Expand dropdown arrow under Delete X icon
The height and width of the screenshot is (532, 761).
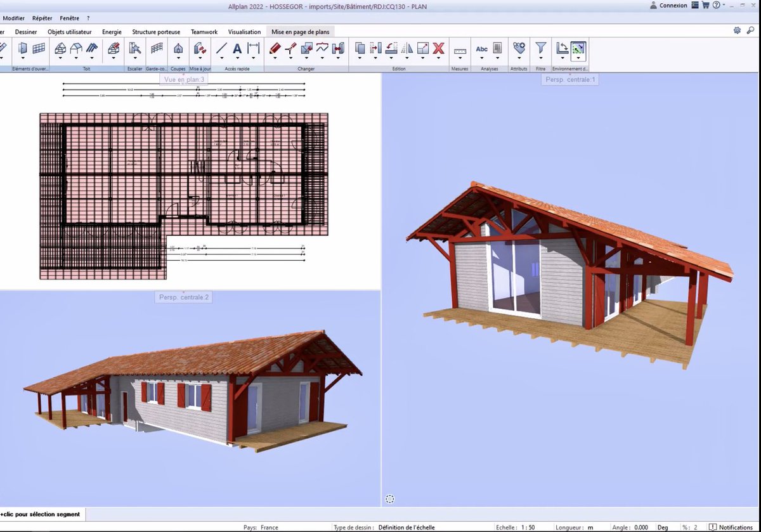pyautogui.click(x=438, y=59)
